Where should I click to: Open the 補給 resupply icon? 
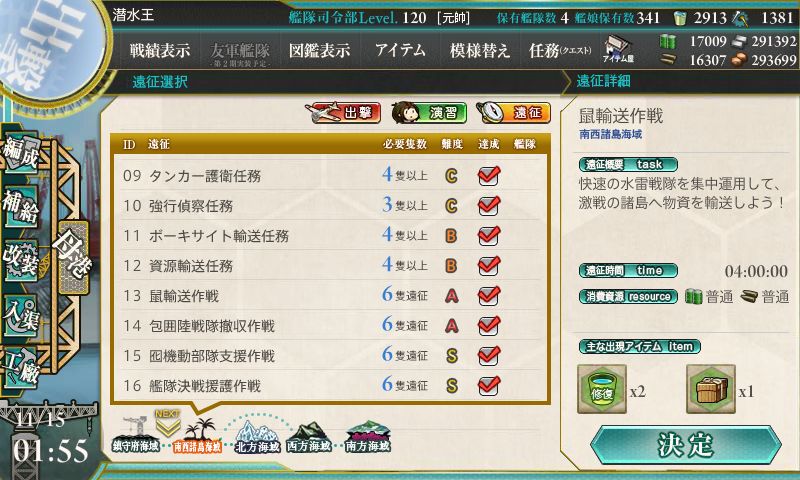[21, 206]
